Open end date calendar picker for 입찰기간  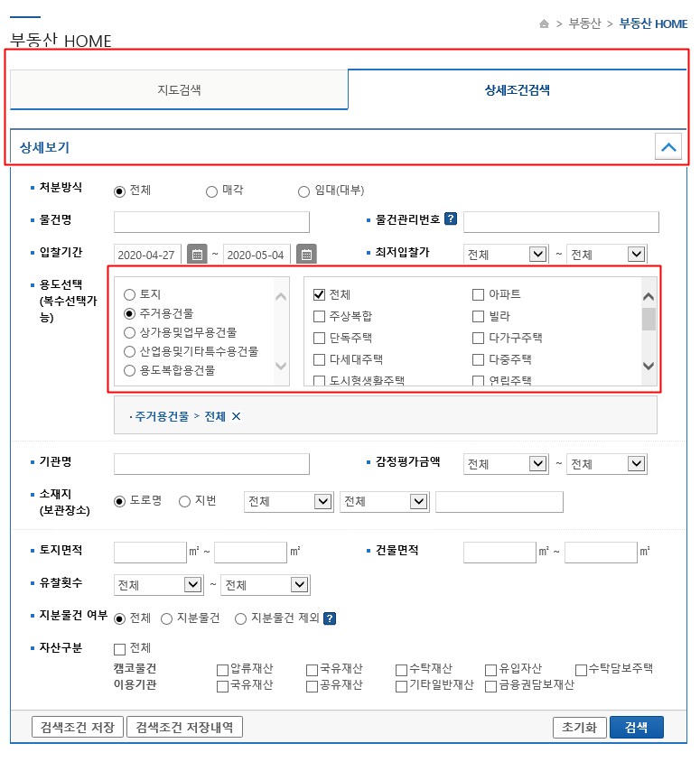point(306,255)
